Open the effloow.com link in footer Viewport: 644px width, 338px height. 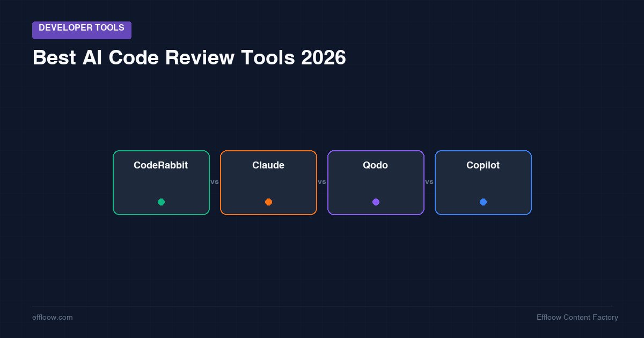(x=52, y=317)
